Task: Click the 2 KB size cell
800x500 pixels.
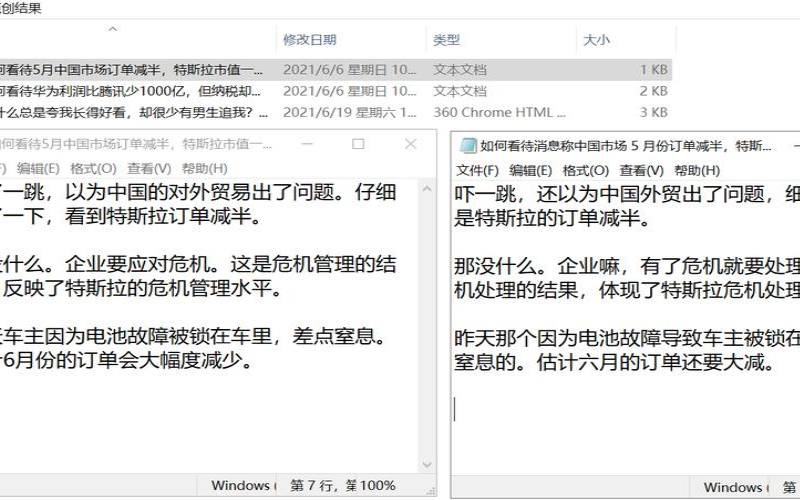Action: tap(654, 91)
